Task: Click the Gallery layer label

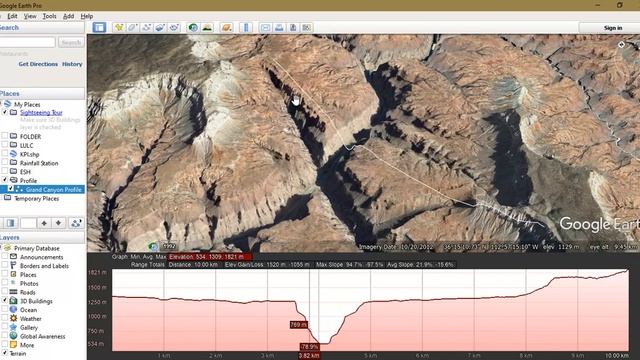Action: (29, 327)
